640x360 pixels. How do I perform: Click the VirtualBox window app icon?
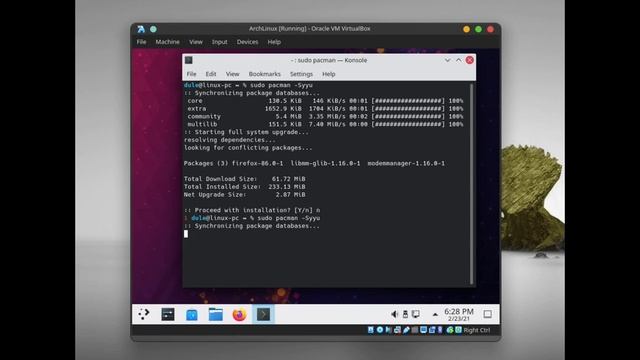pos(141,29)
